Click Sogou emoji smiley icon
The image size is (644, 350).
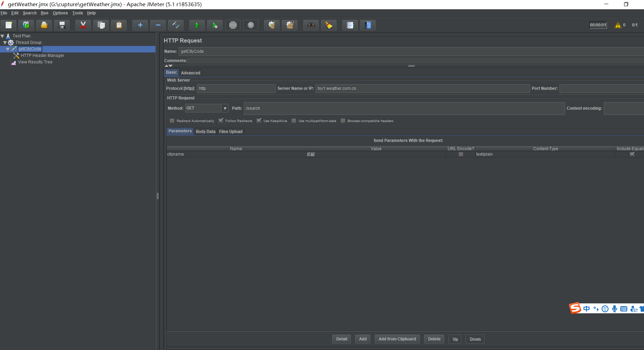pyautogui.click(x=605, y=309)
